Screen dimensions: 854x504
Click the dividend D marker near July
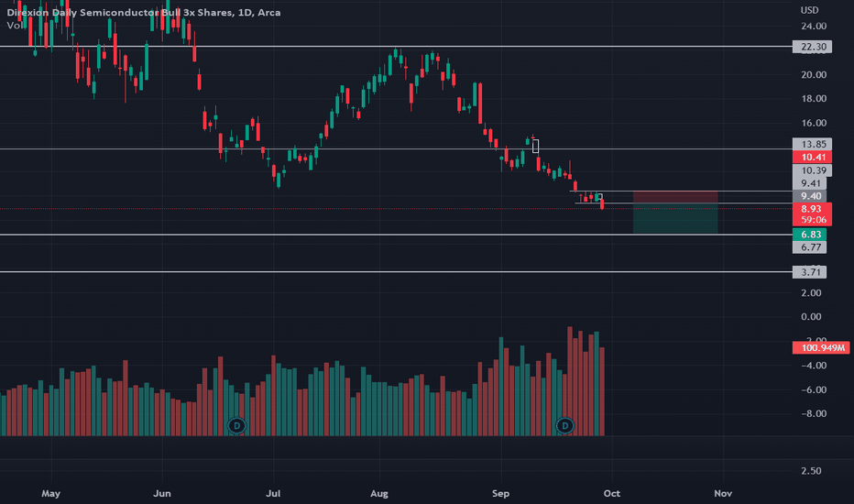click(236, 425)
